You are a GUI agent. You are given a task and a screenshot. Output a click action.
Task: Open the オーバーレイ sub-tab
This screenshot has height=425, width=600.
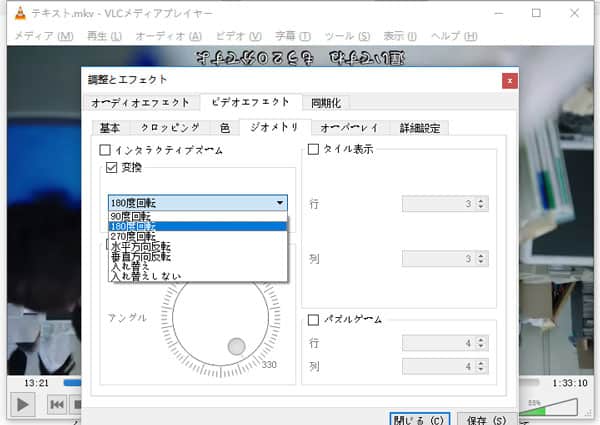coord(349,128)
